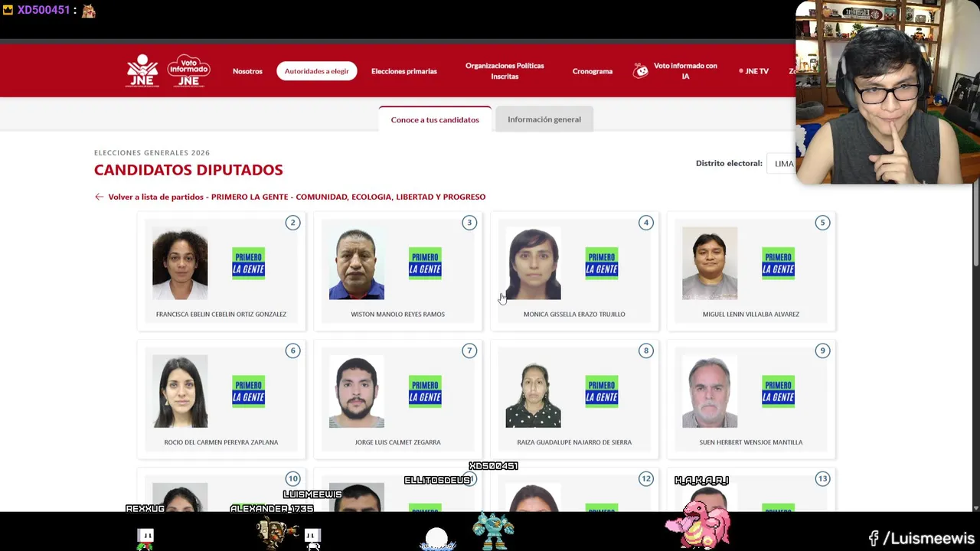Click the number 2 badge on Francisca Ortiz card
The image size is (980, 551).
coord(292,223)
